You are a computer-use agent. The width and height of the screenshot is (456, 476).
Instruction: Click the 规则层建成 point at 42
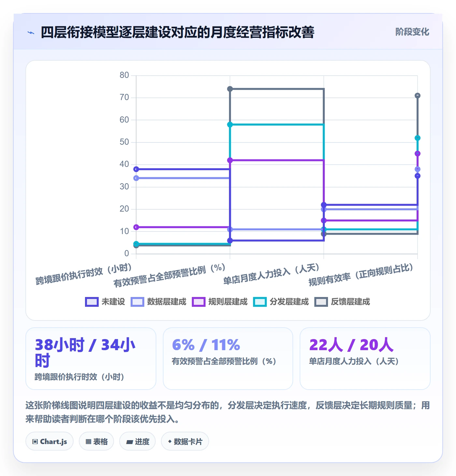point(230,160)
